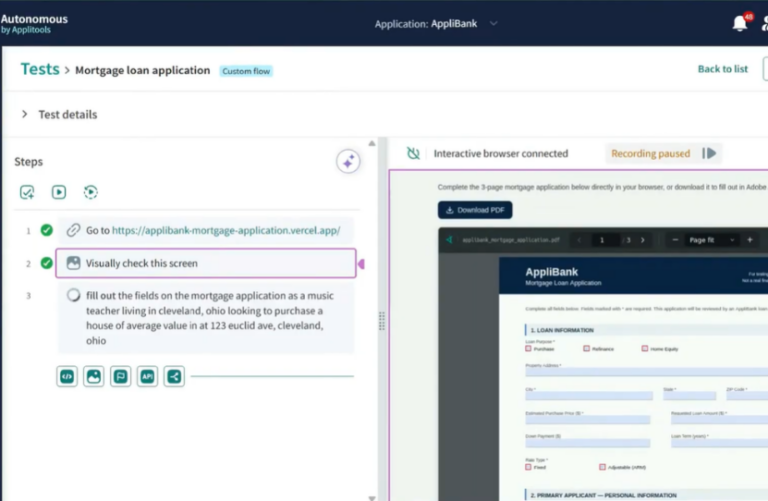The height and width of the screenshot is (501, 768).
Task: Open the Page fit zoom dropdown
Action: click(711, 240)
